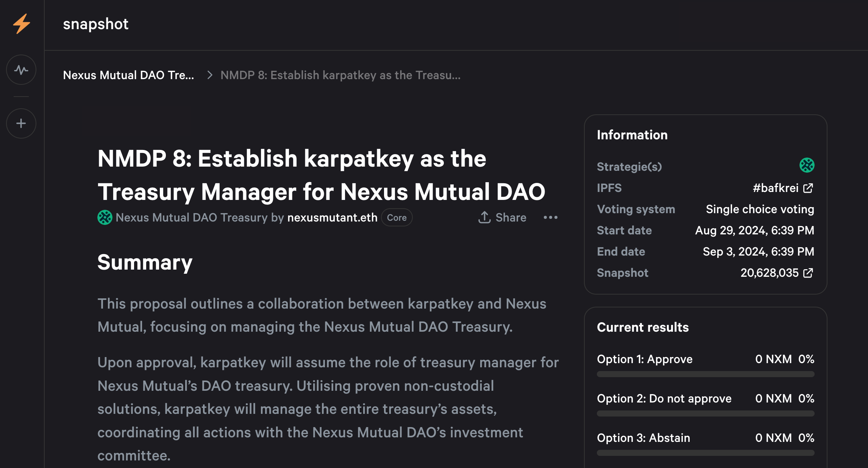Click the Option 2: Do not approve bar
Screen dimensions: 868x468
[x=705, y=413]
